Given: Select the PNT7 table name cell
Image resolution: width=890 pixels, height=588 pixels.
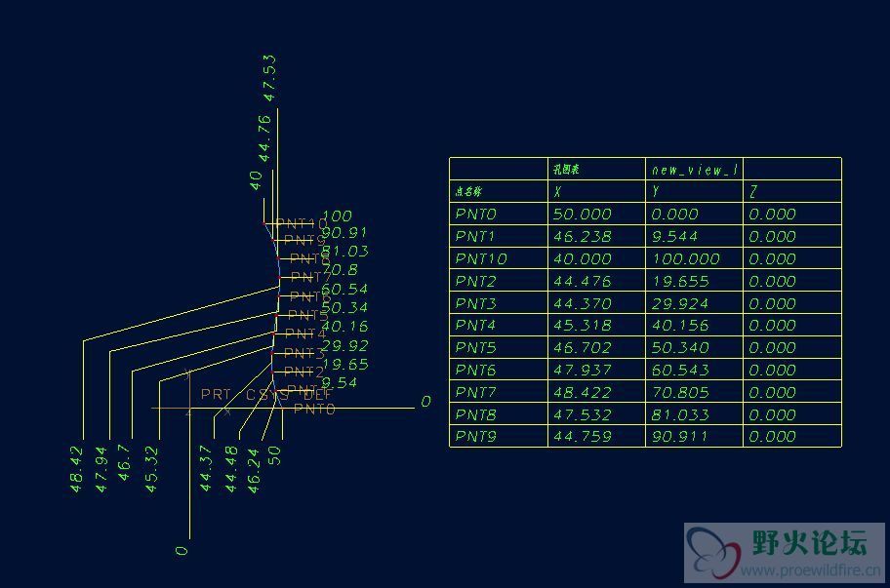Looking at the screenshot, I should 499,392.
